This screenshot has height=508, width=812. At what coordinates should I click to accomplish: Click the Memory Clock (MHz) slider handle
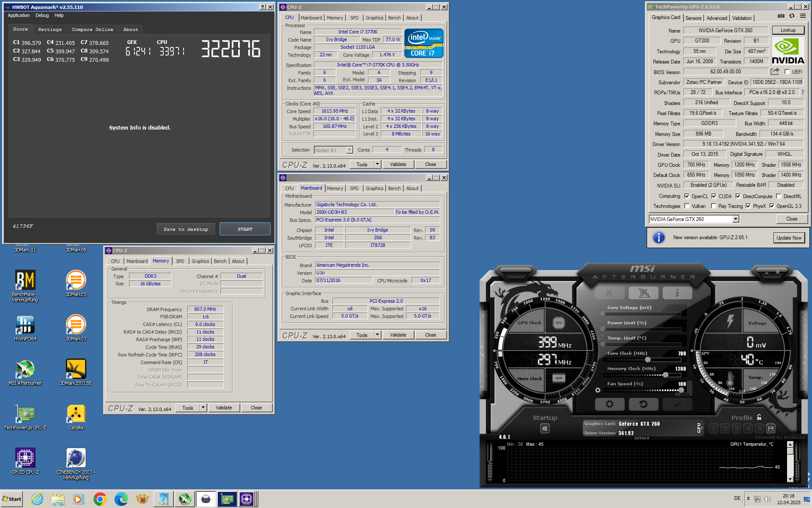coord(665,375)
